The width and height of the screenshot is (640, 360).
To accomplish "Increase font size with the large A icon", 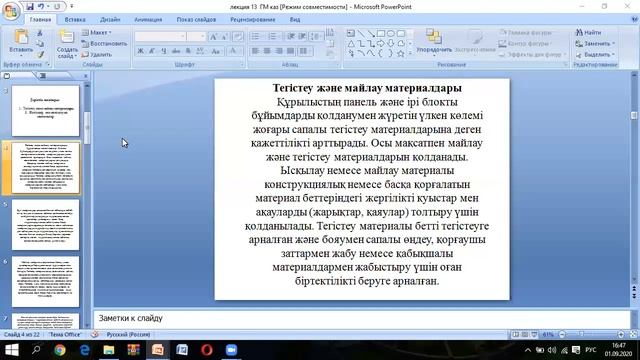I will pos(213,37).
